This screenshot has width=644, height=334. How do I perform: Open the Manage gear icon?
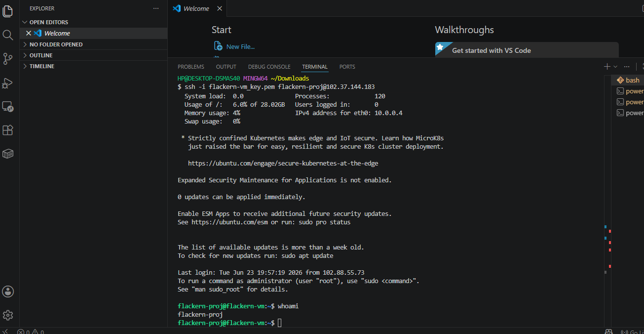(7, 315)
